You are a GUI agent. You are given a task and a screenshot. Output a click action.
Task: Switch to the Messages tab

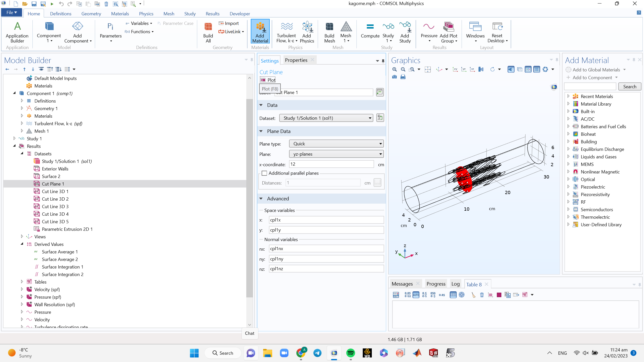402,284
